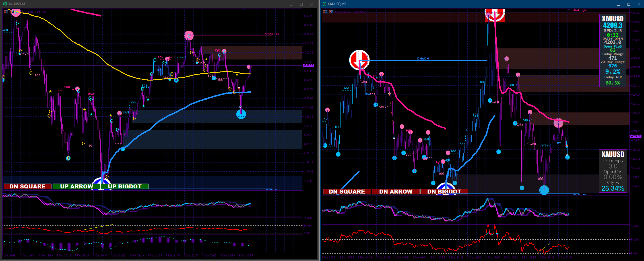Open Depth of Market icon on M3 chart

[325, 12]
